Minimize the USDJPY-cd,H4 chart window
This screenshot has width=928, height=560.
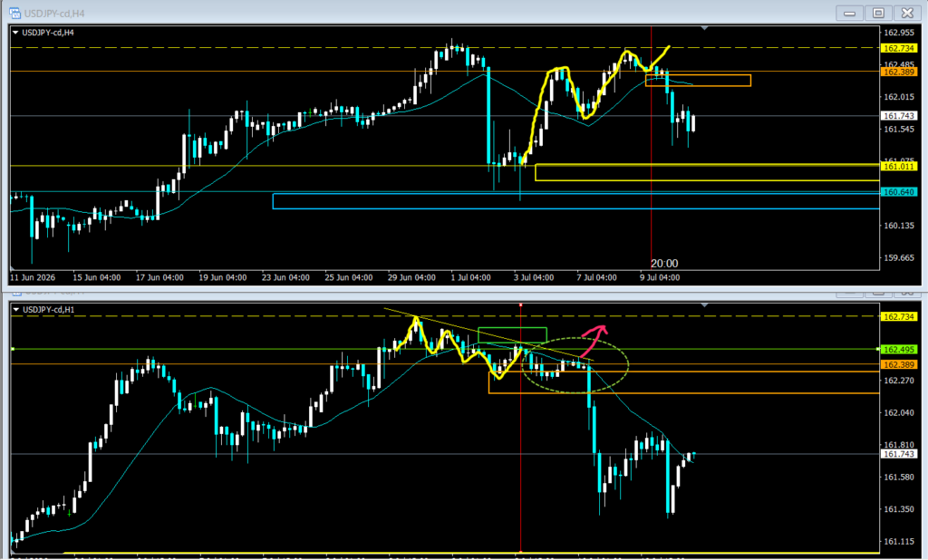[x=849, y=13]
